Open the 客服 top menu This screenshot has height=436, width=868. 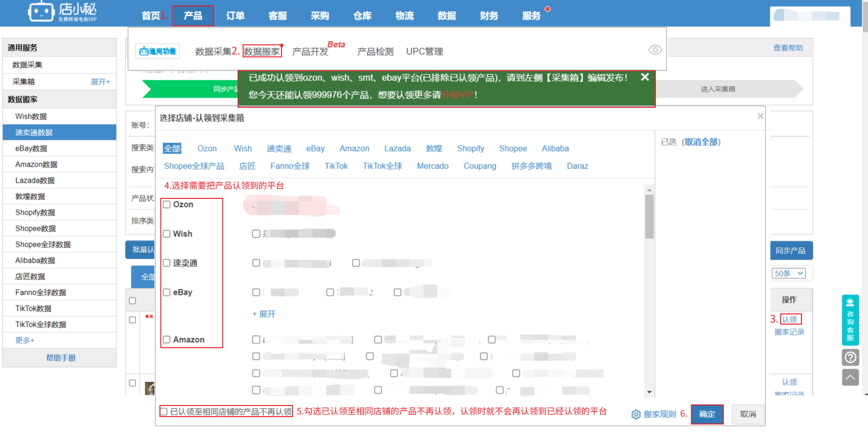point(278,16)
